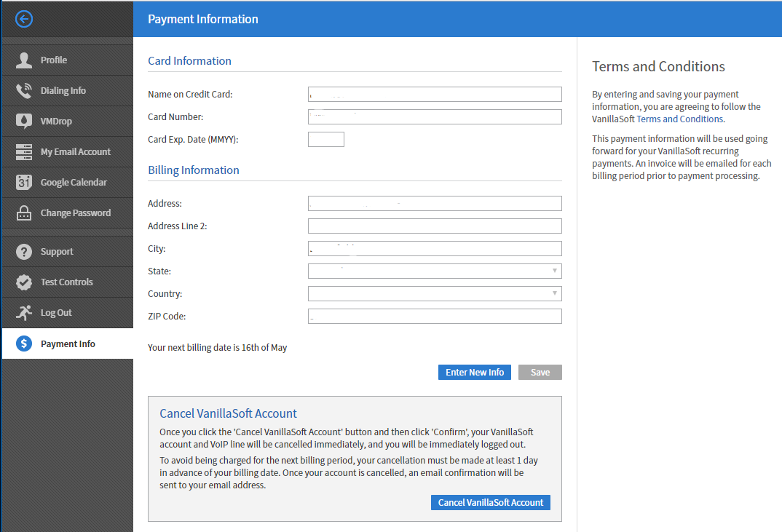Click the Test Controls checkmark badge icon

coord(23,282)
